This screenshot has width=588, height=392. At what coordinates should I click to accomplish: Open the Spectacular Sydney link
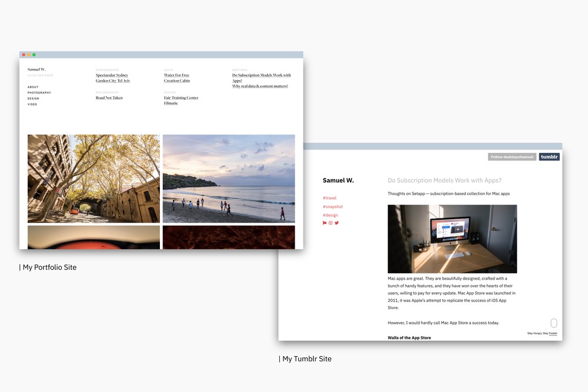click(112, 75)
